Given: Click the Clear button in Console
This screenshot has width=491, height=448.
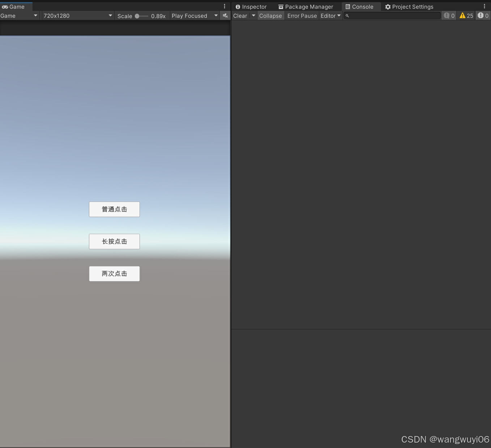Looking at the screenshot, I should coord(240,16).
